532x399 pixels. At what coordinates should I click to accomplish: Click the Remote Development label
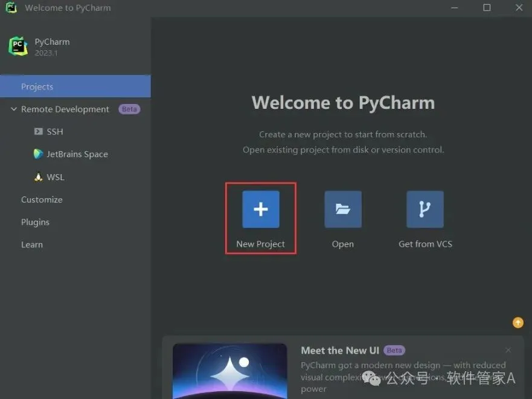point(65,109)
